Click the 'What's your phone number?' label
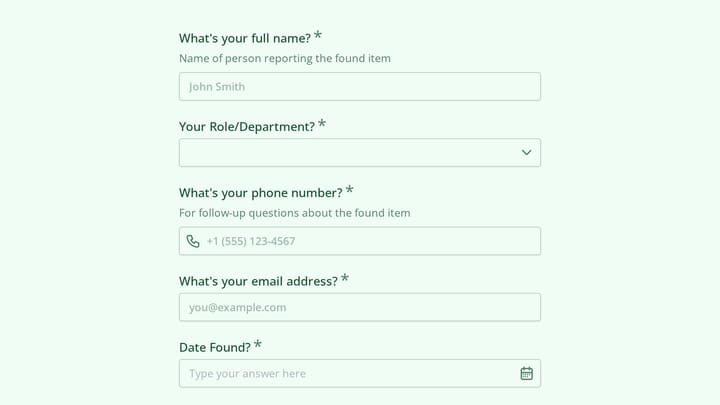The height and width of the screenshot is (405, 720). pyautogui.click(x=261, y=193)
